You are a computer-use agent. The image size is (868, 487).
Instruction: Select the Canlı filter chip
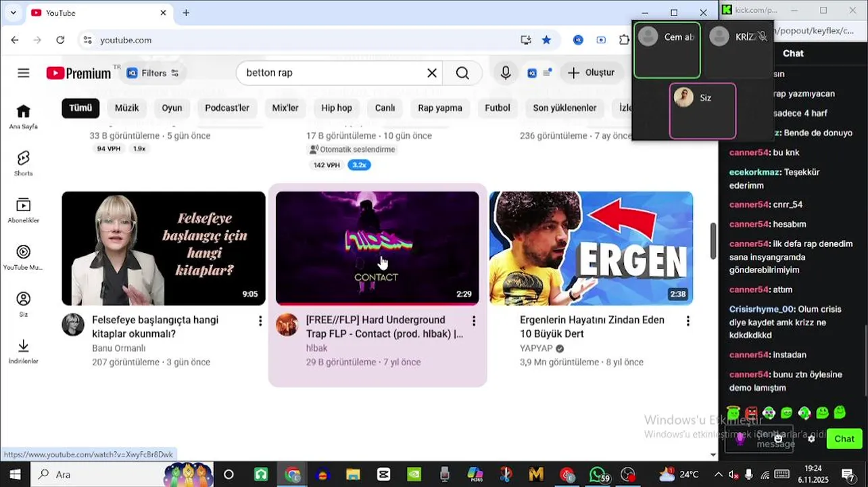[385, 108]
